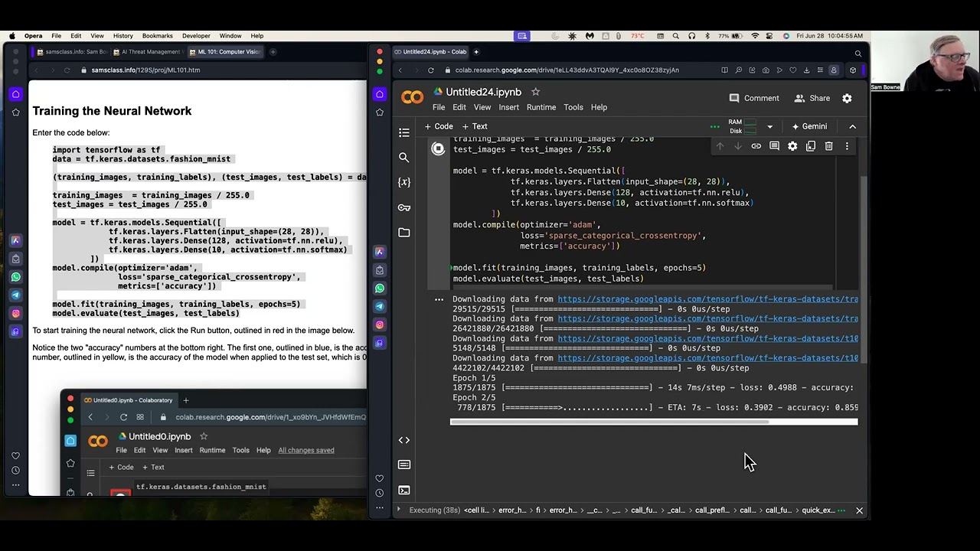The height and width of the screenshot is (551, 980).
Task: Open the Colab Edit menu
Action: [459, 107]
